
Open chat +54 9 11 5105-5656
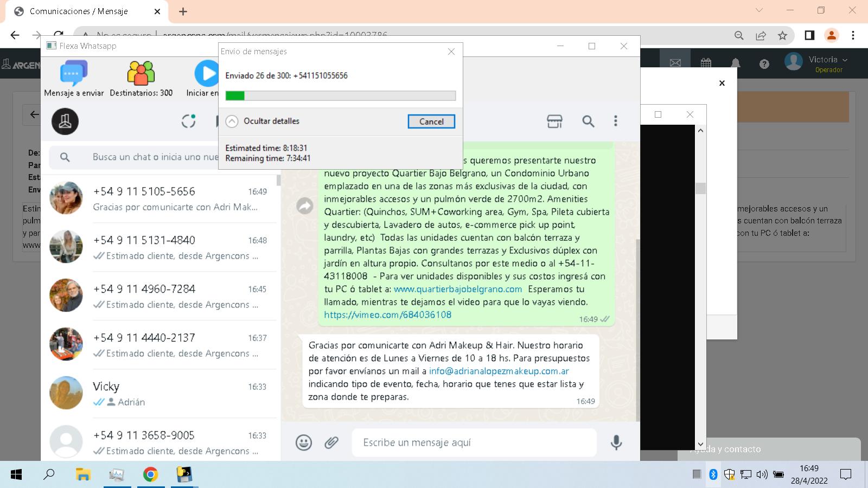tap(161, 198)
